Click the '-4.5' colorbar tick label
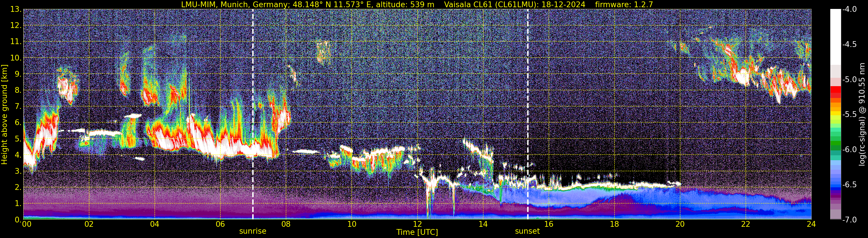The width and height of the screenshot is (868, 238). 849,44
